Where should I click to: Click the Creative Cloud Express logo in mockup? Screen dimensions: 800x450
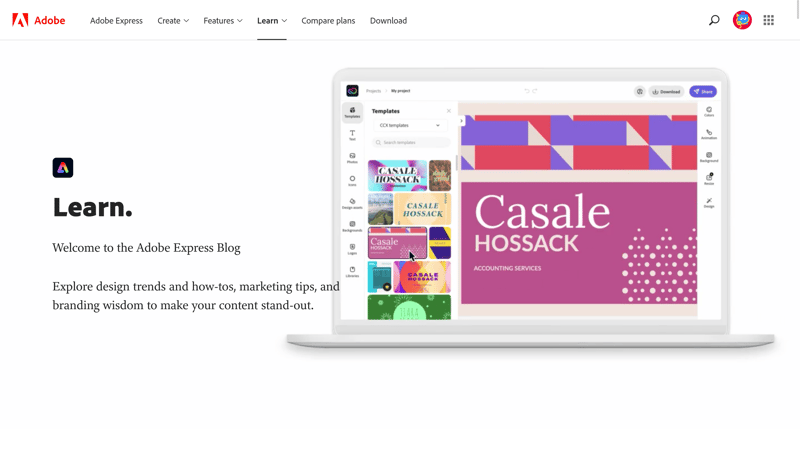pos(353,91)
